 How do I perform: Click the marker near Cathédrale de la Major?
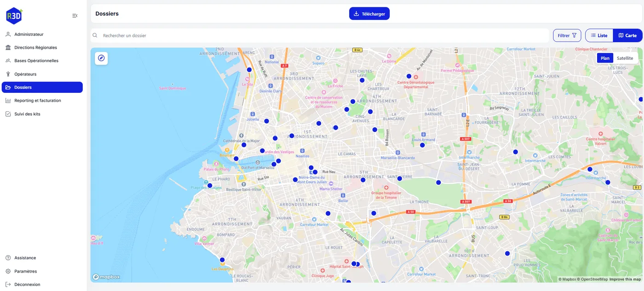(244, 145)
